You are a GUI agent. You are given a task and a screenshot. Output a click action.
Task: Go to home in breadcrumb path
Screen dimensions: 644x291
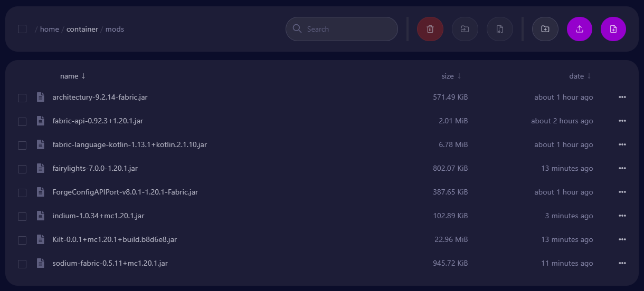point(50,29)
